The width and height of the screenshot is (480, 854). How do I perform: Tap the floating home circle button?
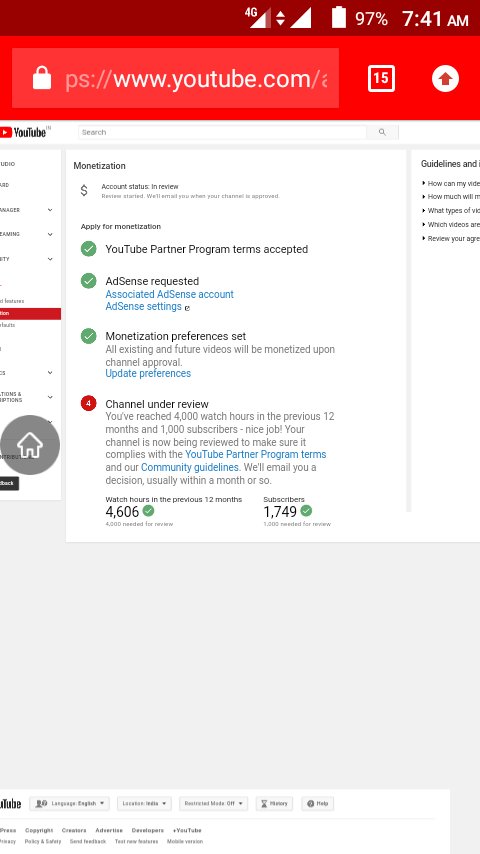pyautogui.click(x=30, y=445)
